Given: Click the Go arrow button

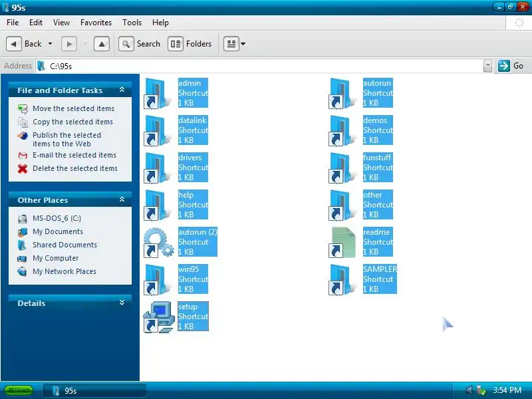Looking at the screenshot, I should coord(504,66).
